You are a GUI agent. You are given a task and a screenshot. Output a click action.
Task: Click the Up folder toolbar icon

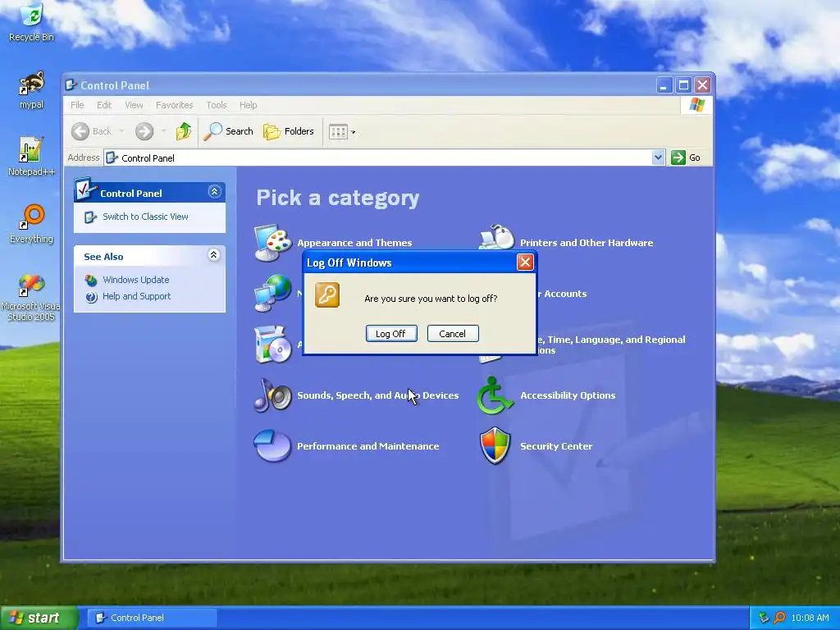(x=183, y=131)
